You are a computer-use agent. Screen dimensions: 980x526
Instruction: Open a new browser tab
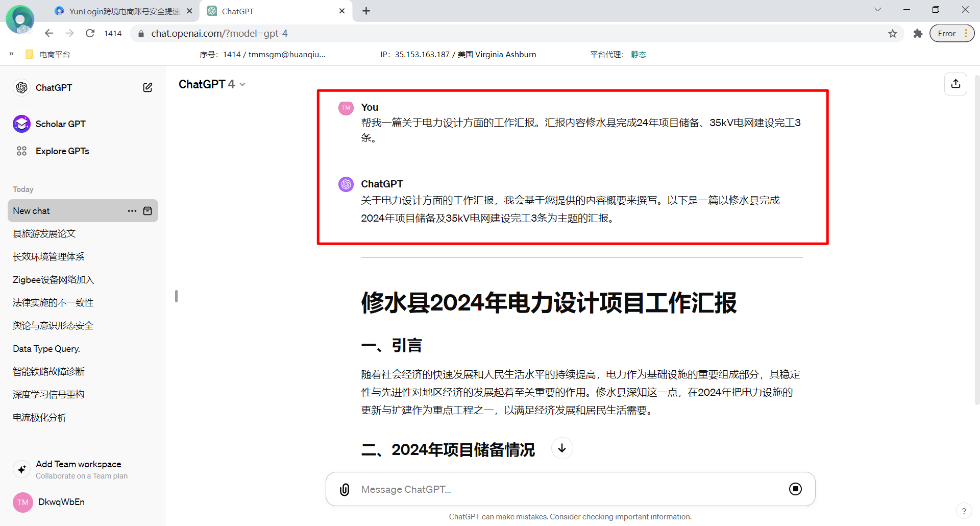click(366, 11)
